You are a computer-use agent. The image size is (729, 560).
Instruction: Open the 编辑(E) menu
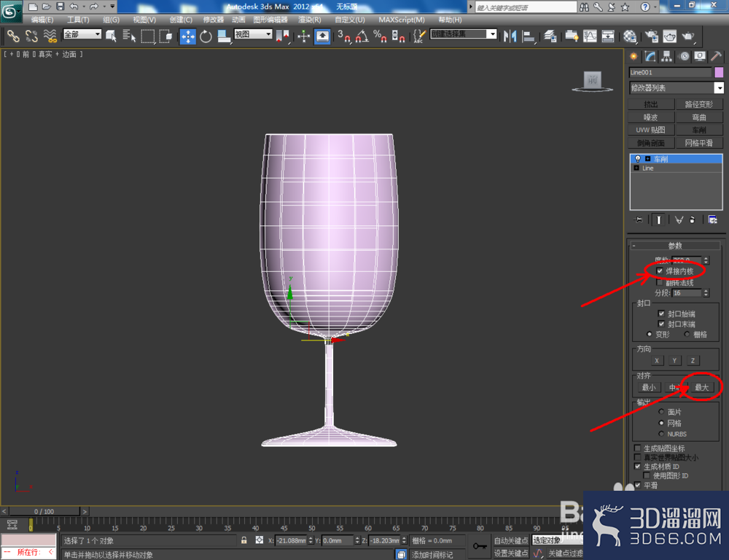click(42, 20)
